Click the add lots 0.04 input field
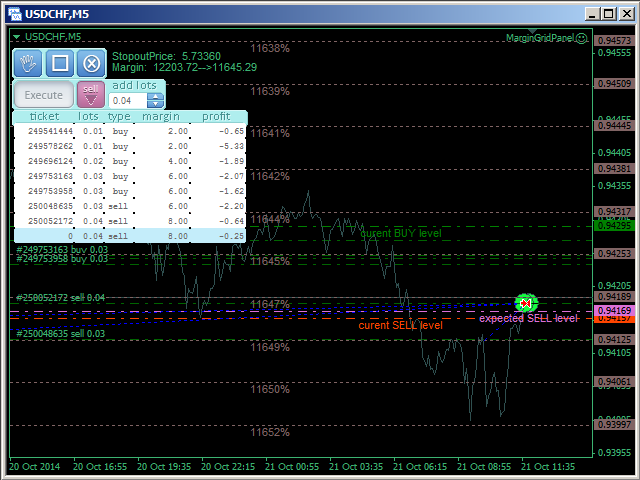Image resolution: width=640 pixels, height=480 pixels. (x=128, y=100)
